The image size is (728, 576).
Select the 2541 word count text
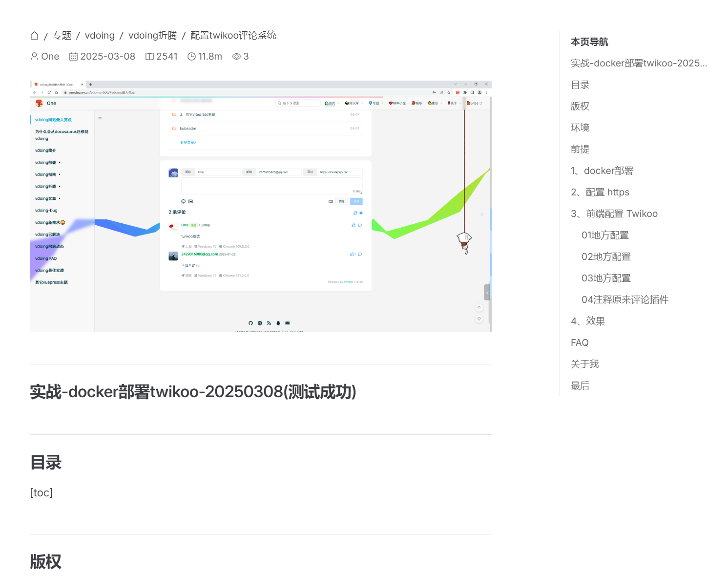(x=167, y=56)
